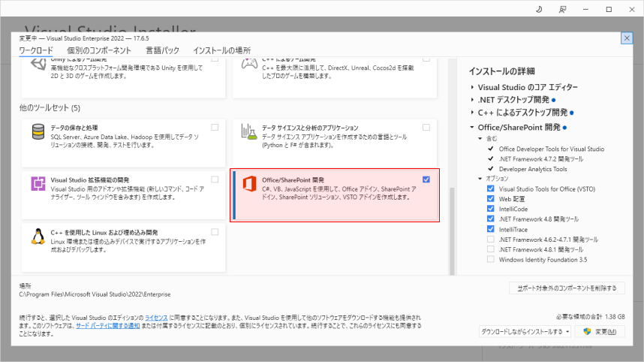644x362 pixels.
Task: Click the shield icon on 変更 button
Action: (x=587, y=331)
